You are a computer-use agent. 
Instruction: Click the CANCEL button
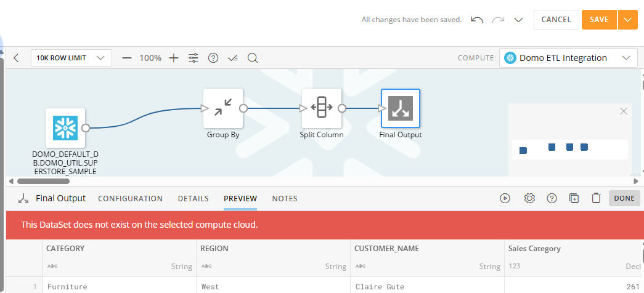[x=556, y=20]
